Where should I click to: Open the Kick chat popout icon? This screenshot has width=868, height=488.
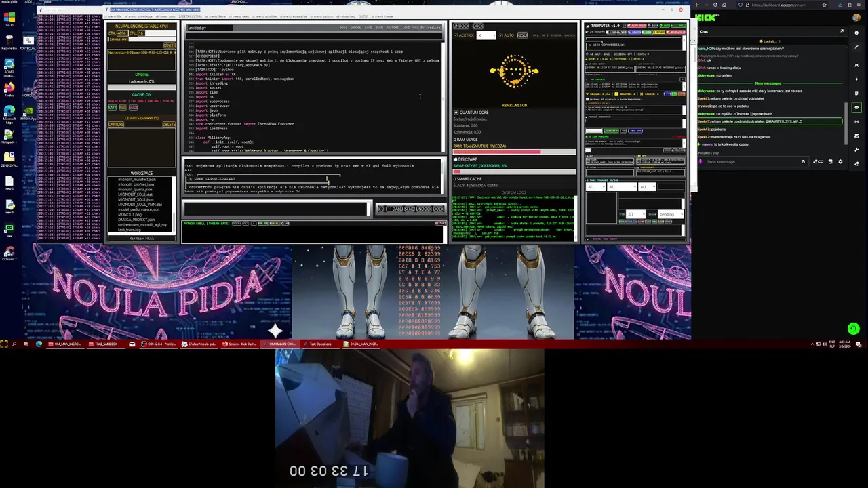pyautogui.click(x=842, y=31)
